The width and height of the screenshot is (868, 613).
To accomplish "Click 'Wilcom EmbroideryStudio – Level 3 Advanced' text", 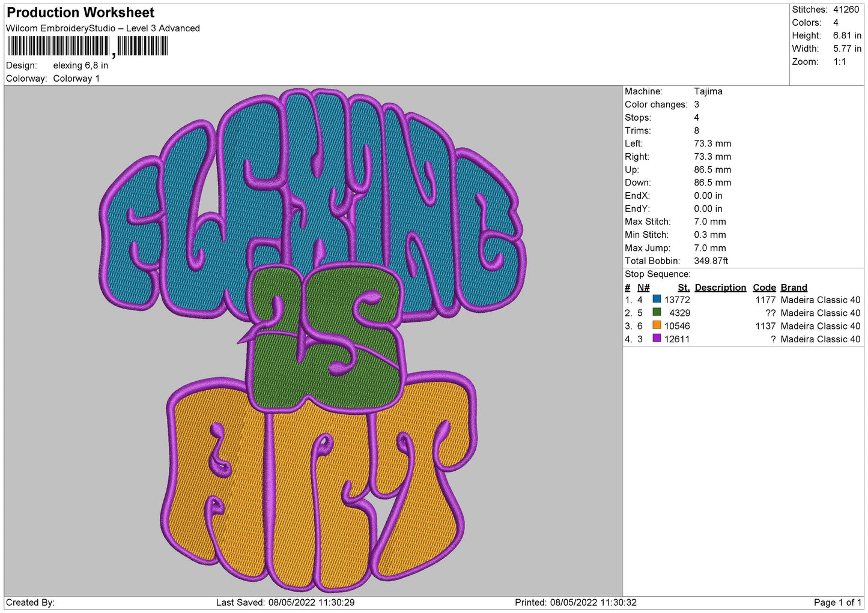I will [x=103, y=28].
